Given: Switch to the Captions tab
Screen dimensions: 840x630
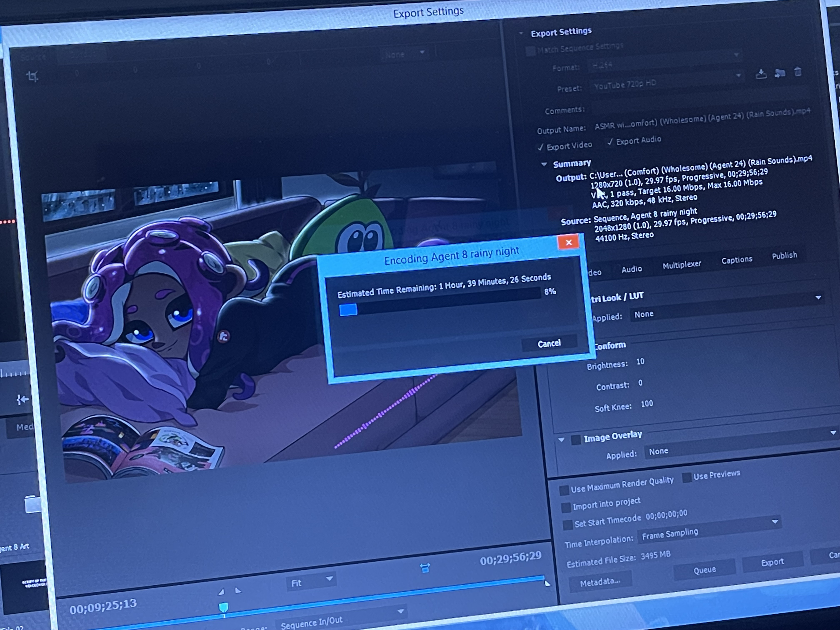Looking at the screenshot, I should pyautogui.click(x=737, y=260).
